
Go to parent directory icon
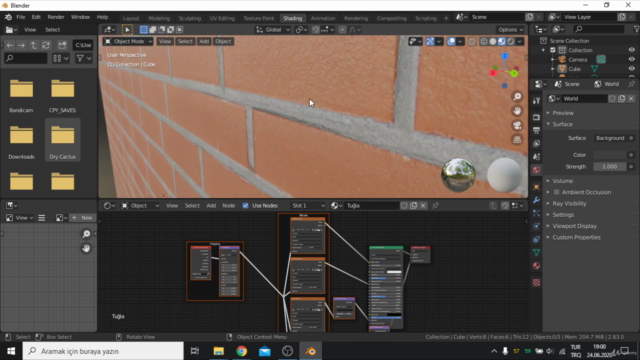click(x=33, y=45)
